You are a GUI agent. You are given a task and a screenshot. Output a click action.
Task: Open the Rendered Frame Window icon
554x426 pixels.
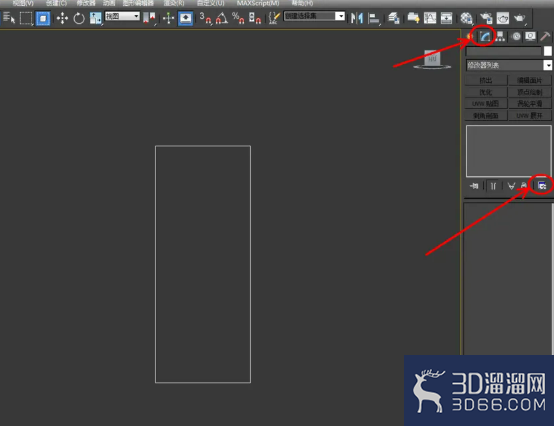pyautogui.click(x=503, y=18)
